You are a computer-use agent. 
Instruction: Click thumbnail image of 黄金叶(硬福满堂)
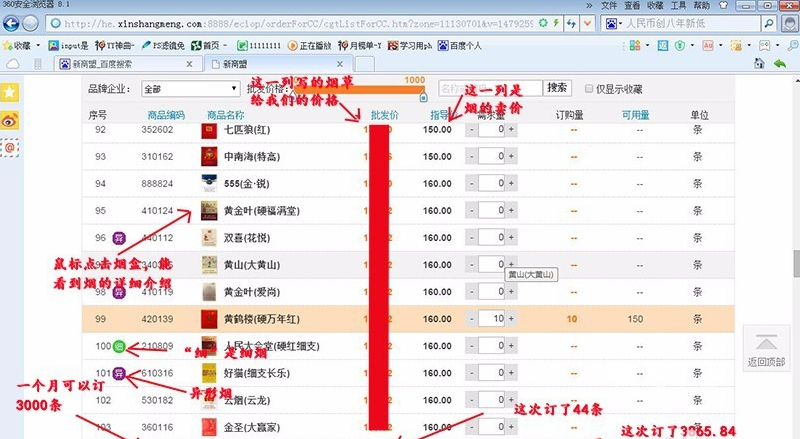[209, 211]
